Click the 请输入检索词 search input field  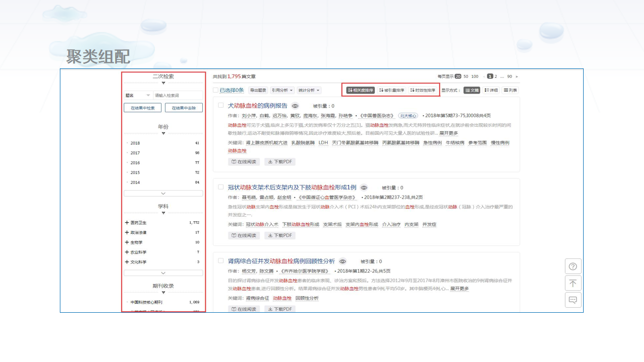pos(178,95)
